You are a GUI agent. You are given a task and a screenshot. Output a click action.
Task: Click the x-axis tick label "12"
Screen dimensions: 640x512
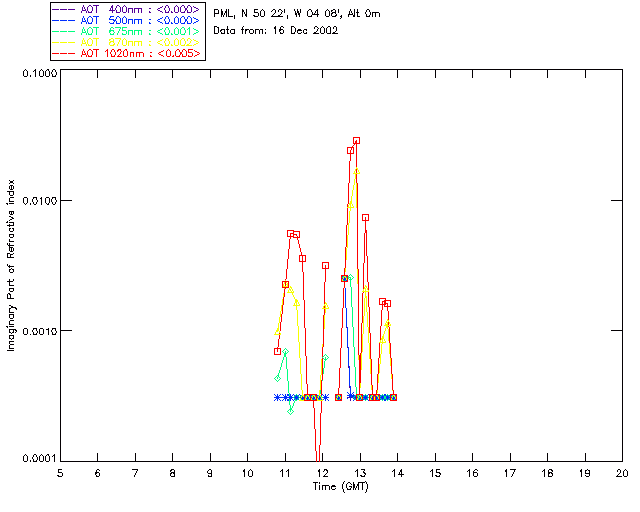pos(322,473)
